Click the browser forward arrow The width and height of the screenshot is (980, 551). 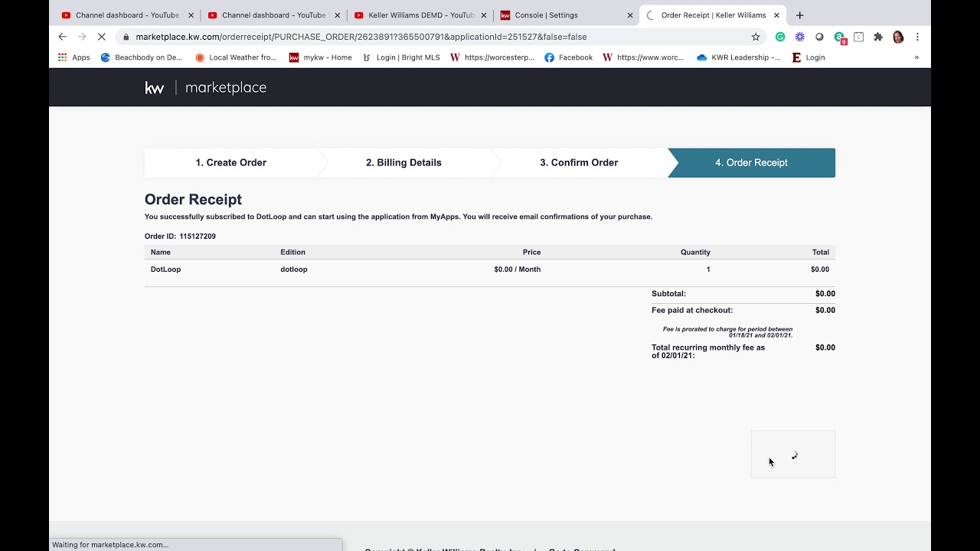[x=82, y=37]
